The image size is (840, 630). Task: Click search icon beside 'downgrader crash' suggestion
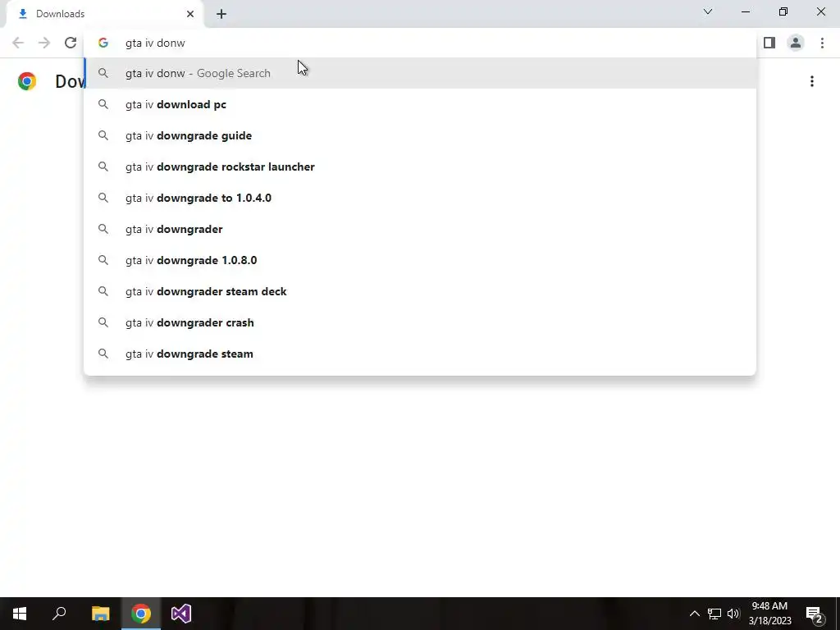(x=103, y=322)
